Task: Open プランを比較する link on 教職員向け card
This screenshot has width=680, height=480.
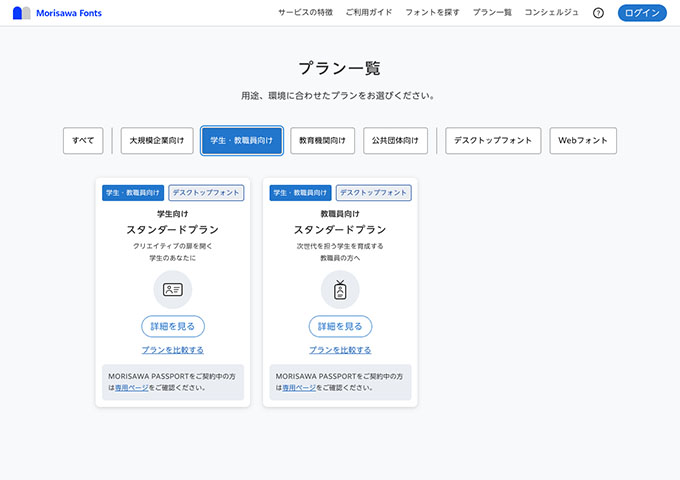Action: (340, 350)
